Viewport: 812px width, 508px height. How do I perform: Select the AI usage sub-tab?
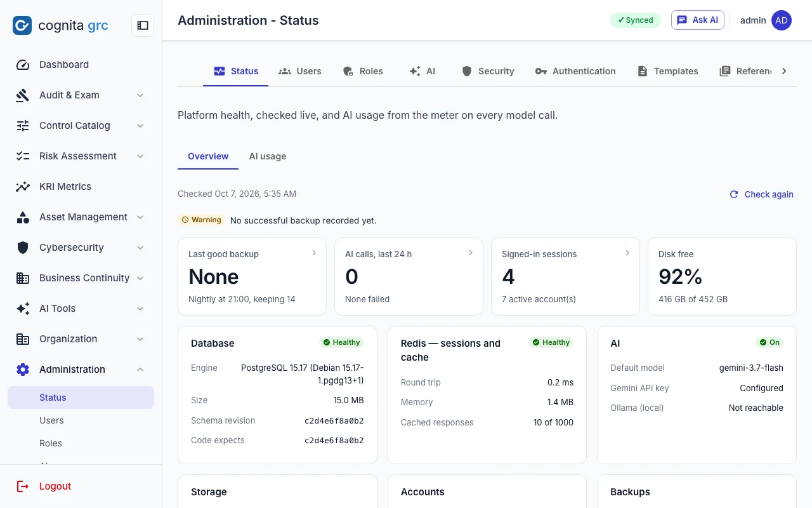click(268, 156)
